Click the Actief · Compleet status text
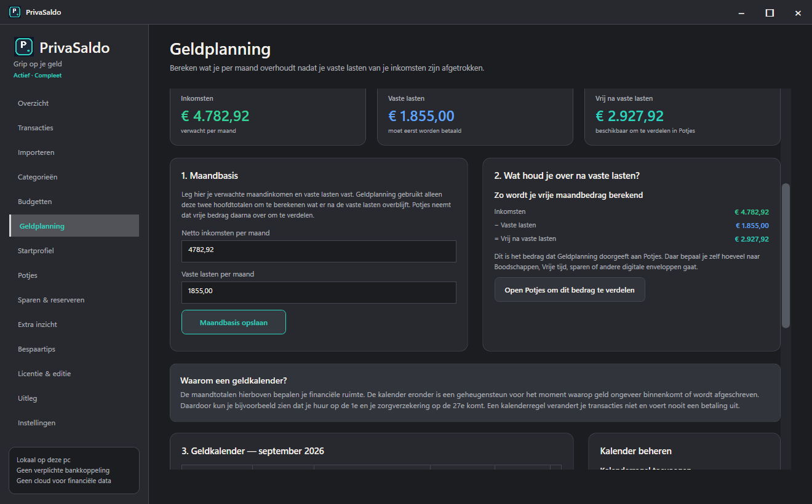Viewport: 812px width, 504px height. (38, 76)
